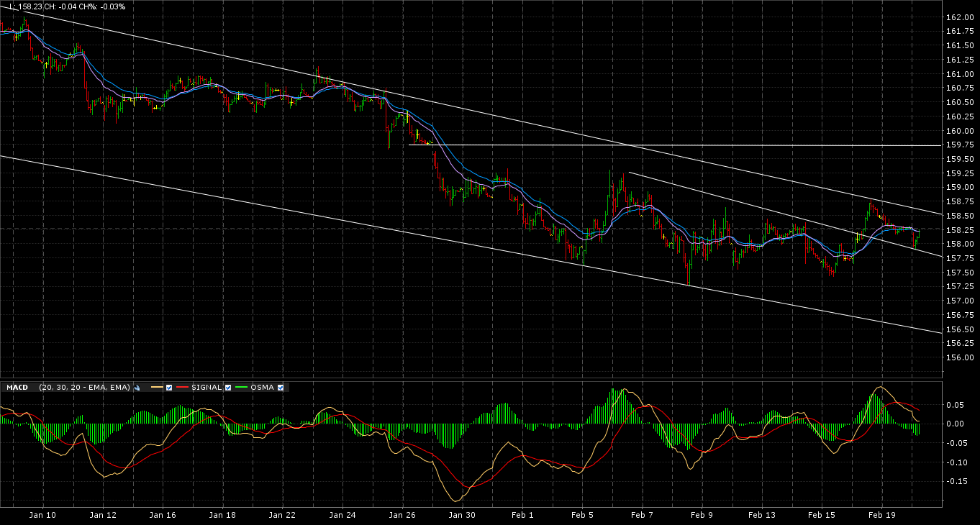Click the 158.25 price axis label
This screenshot has height=525, width=980.
click(959, 230)
